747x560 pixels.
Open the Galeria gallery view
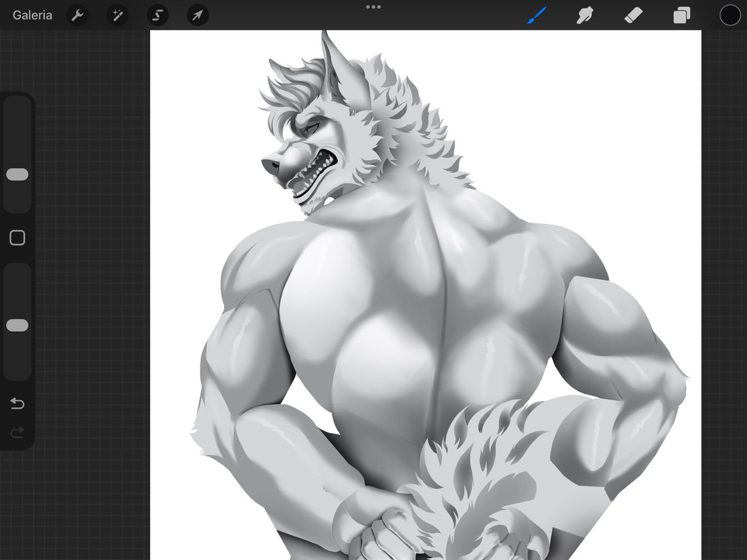(32, 15)
